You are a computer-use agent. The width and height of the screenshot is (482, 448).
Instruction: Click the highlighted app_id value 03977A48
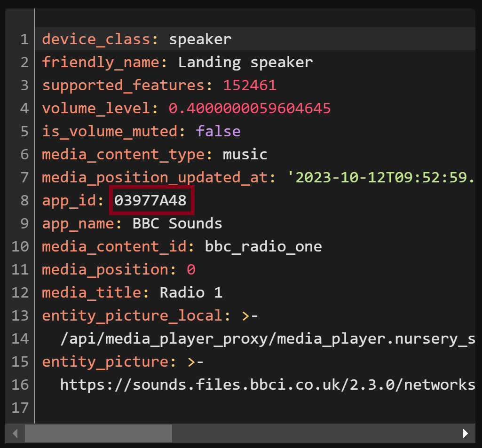pos(151,200)
